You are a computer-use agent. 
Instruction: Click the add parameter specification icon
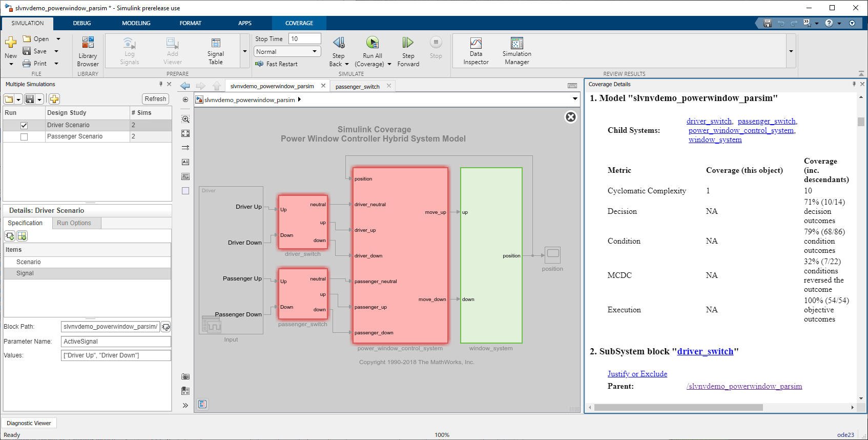coord(10,236)
